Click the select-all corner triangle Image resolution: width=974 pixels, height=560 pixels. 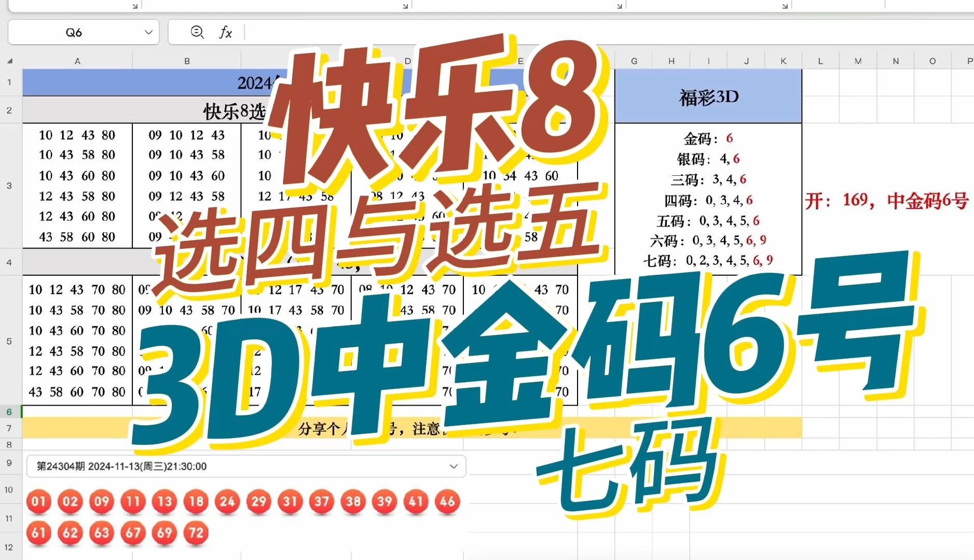tap(10, 61)
